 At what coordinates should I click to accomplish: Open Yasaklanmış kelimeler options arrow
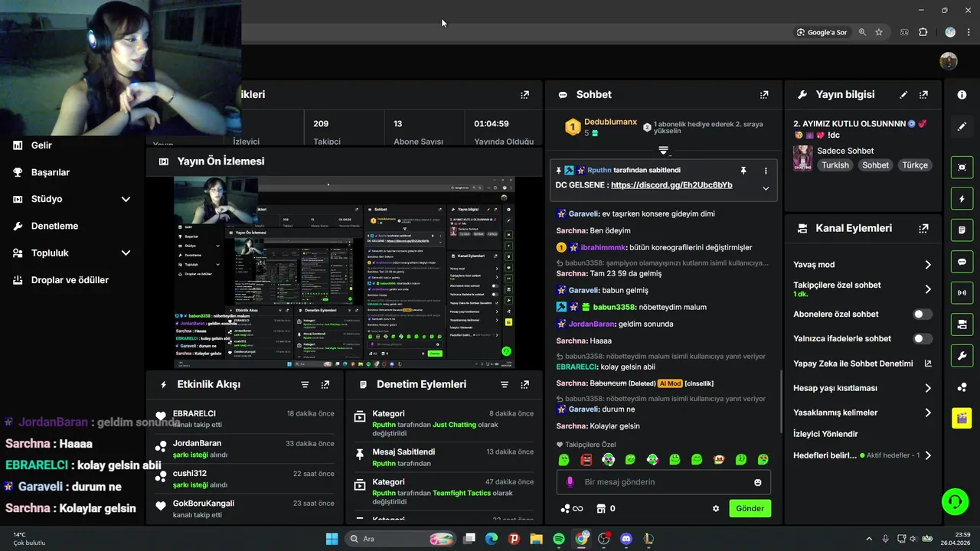(928, 412)
